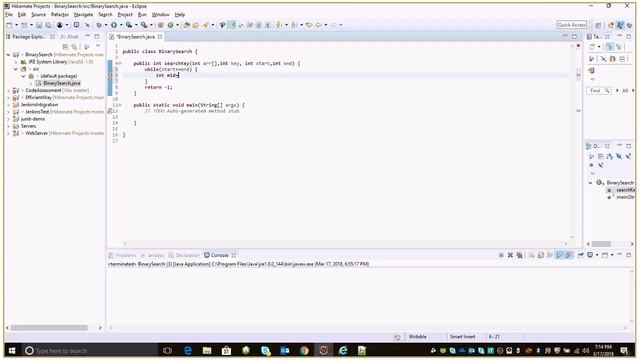Click the Terminate icon in the Console toolbar
The image size is (640, 360).
[x=501, y=255]
